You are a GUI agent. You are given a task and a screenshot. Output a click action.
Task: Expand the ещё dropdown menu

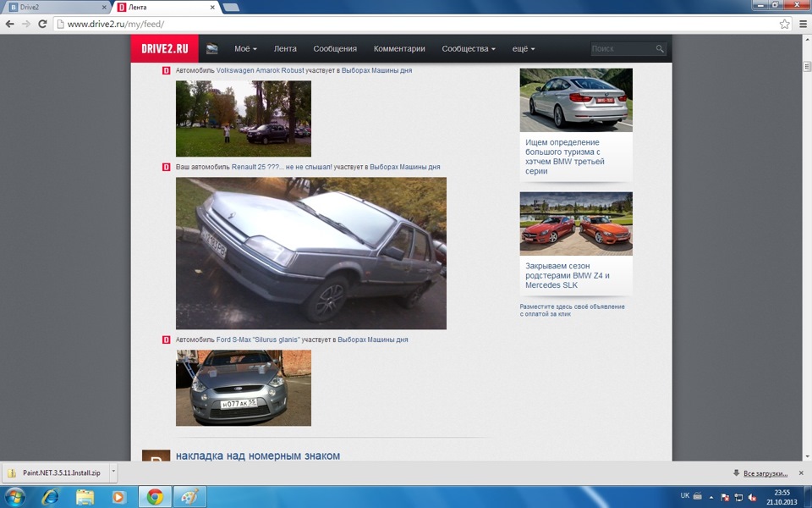(524, 49)
